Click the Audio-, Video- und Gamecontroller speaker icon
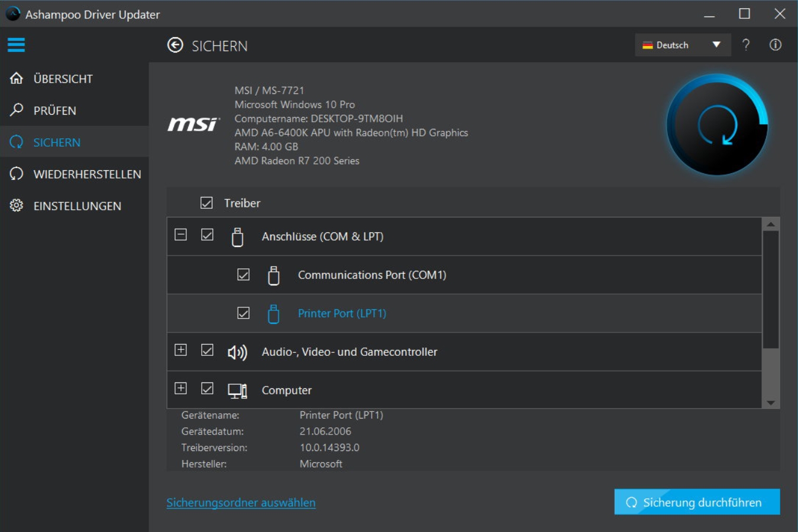The height and width of the screenshot is (532, 798). pos(237,352)
